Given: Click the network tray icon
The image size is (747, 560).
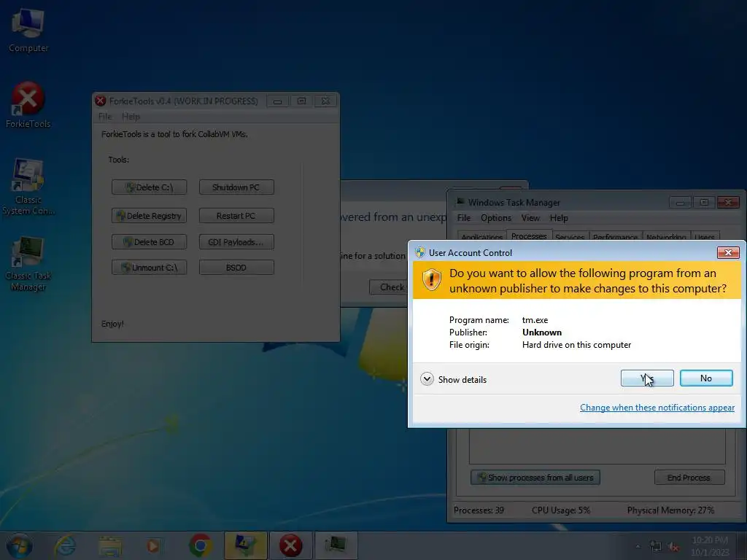Looking at the screenshot, I should [x=656, y=546].
